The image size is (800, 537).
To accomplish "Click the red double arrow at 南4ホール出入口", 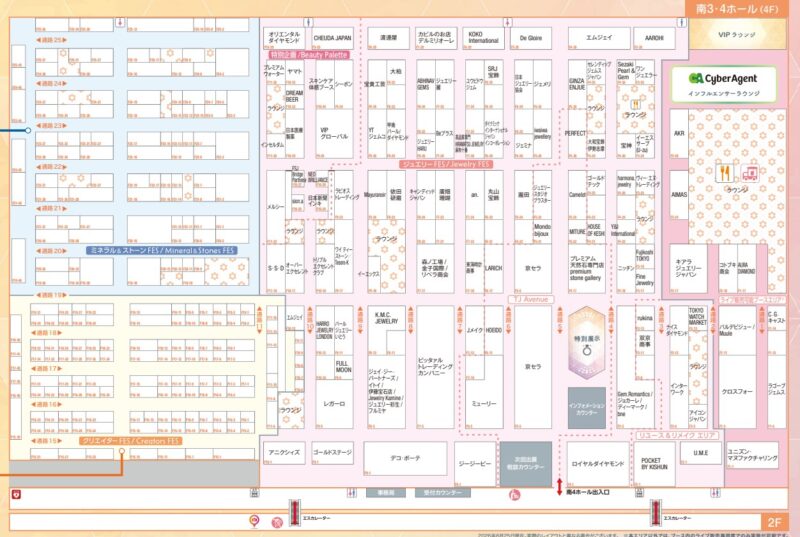I will click(560, 487).
